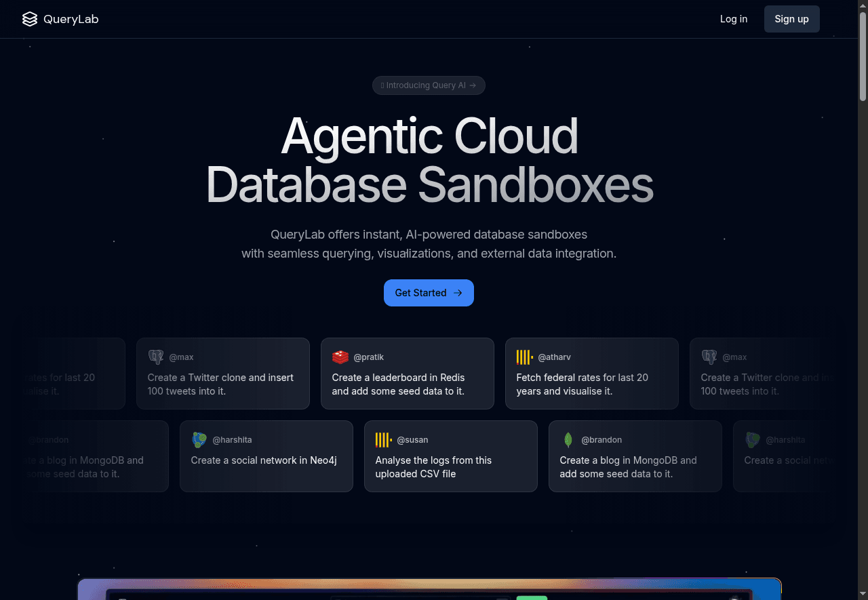Viewport: 868px width, 600px height.
Task: Click the QueryLab stacked-layers logo icon
Action: [30, 19]
